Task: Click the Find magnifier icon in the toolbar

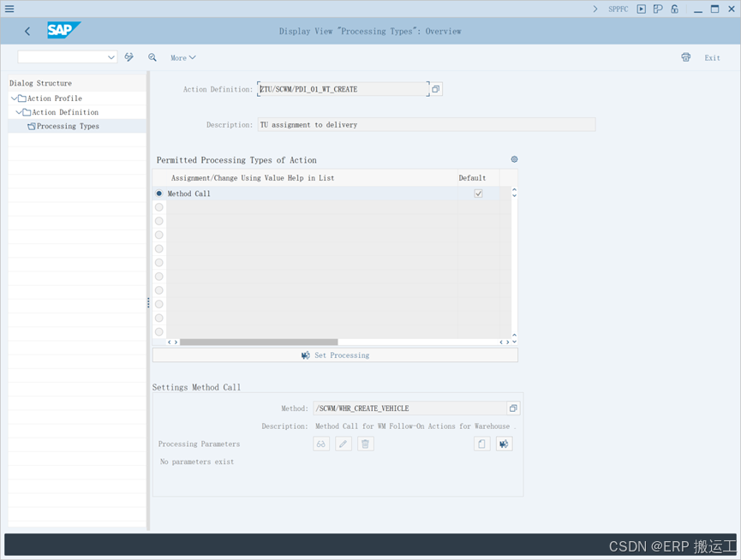Action: tap(152, 57)
